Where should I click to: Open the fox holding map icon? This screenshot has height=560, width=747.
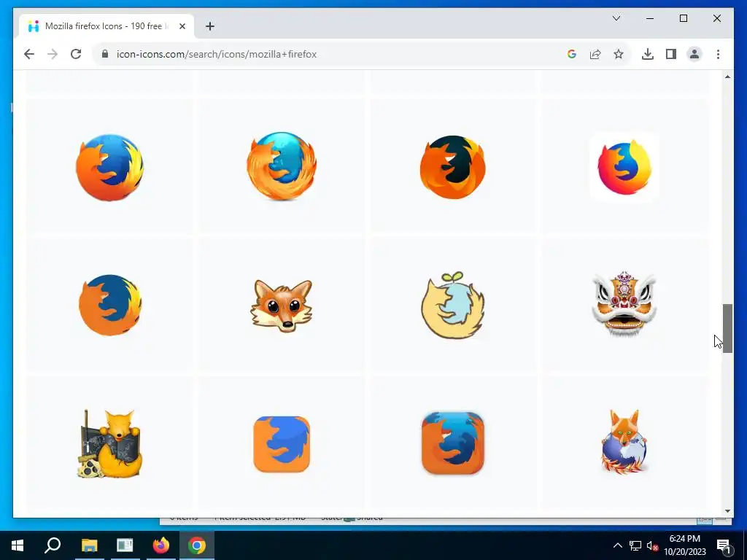[x=110, y=444]
